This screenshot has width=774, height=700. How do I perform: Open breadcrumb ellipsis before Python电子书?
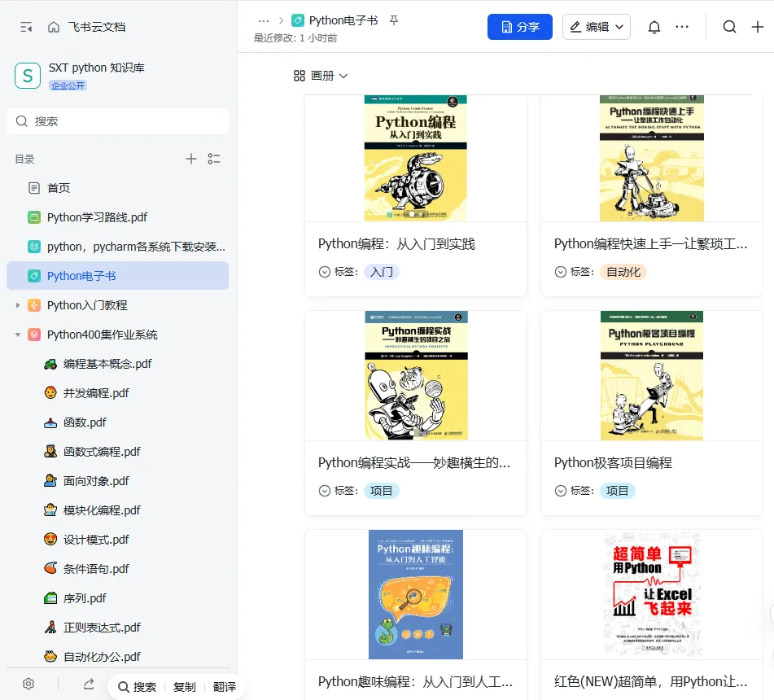(264, 20)
